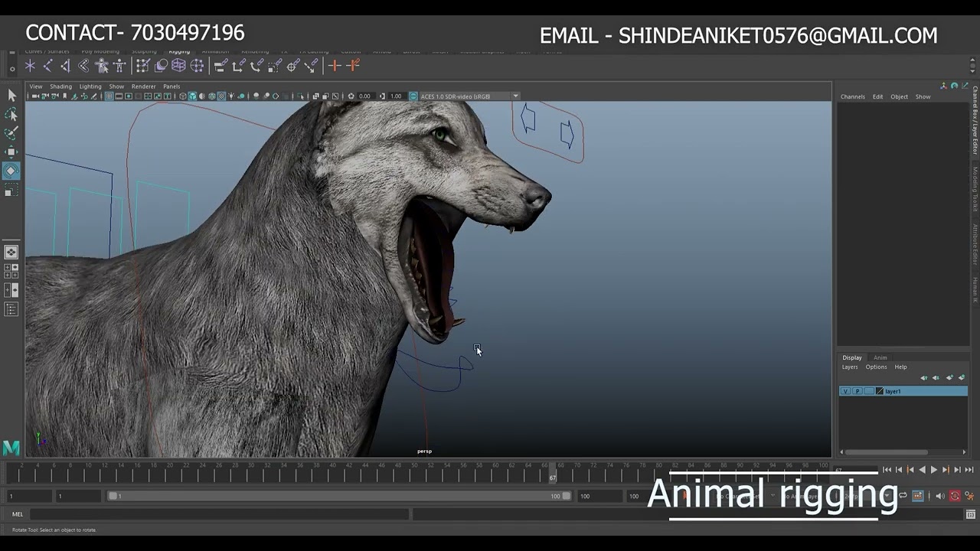980x551 pixels.
Task: Open Options menu in Layer Editor
Action: 876,367
